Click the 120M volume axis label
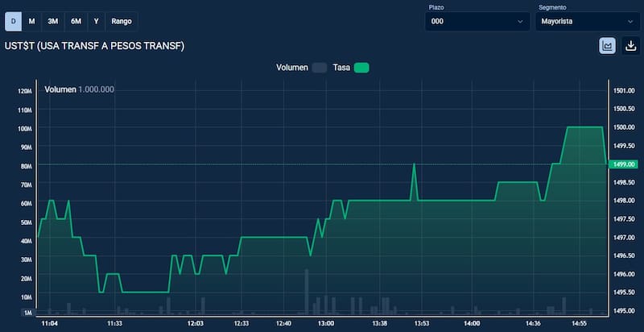 coord(25,91)
